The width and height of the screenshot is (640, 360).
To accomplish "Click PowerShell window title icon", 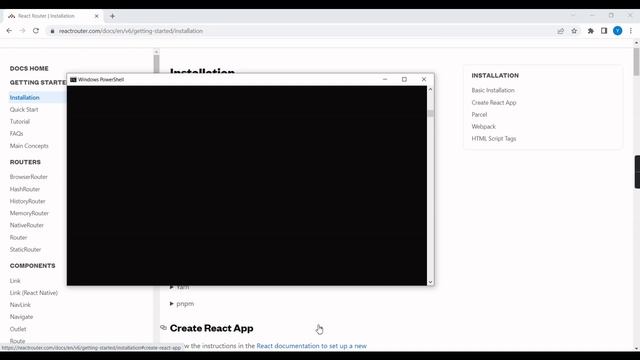I will point(73,80).
